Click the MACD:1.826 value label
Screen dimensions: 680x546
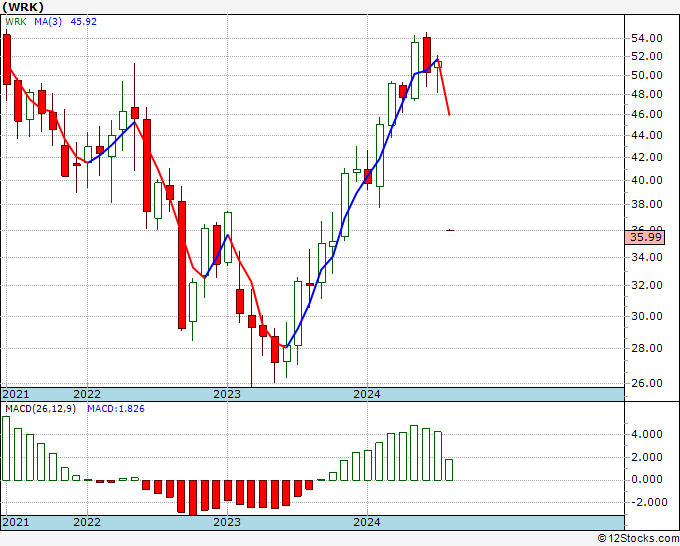(x=116, y=409)
